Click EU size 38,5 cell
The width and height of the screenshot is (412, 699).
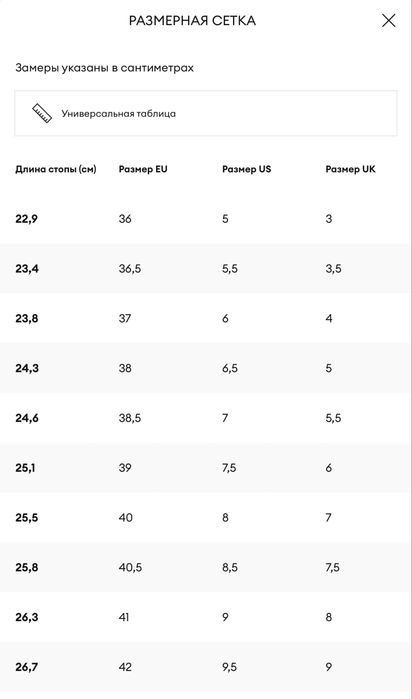pyautogui.click(x=130, y=418)
